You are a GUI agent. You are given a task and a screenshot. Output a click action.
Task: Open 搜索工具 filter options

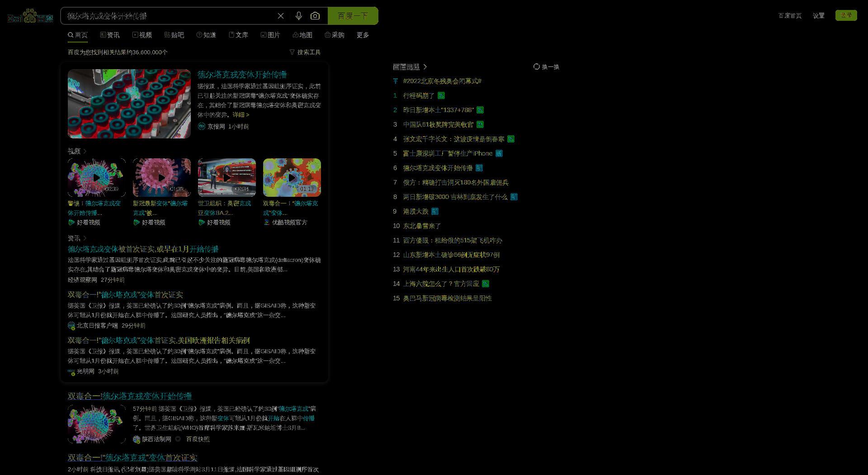coord(305,52)
